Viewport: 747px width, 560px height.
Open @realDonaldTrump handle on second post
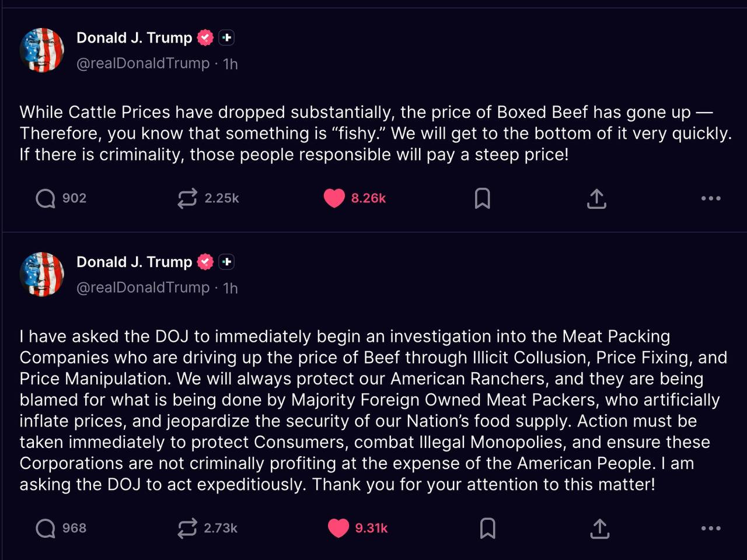(143, 288)
